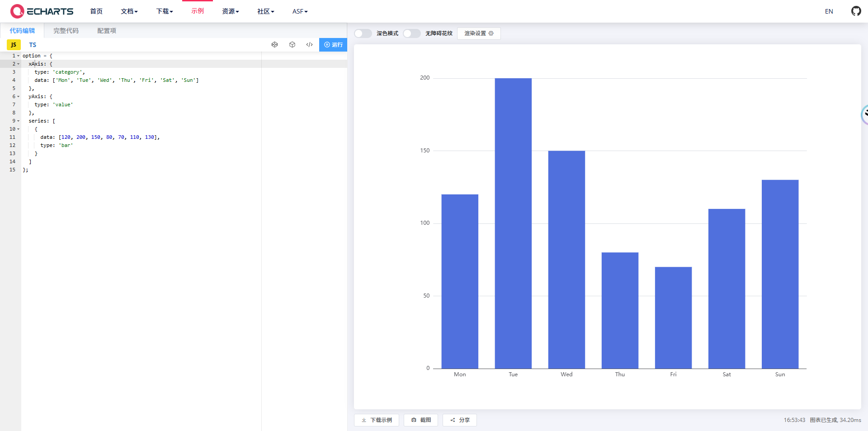868x431 pixels.
Task: Go to 首页 home page
Action: [96, 11]
